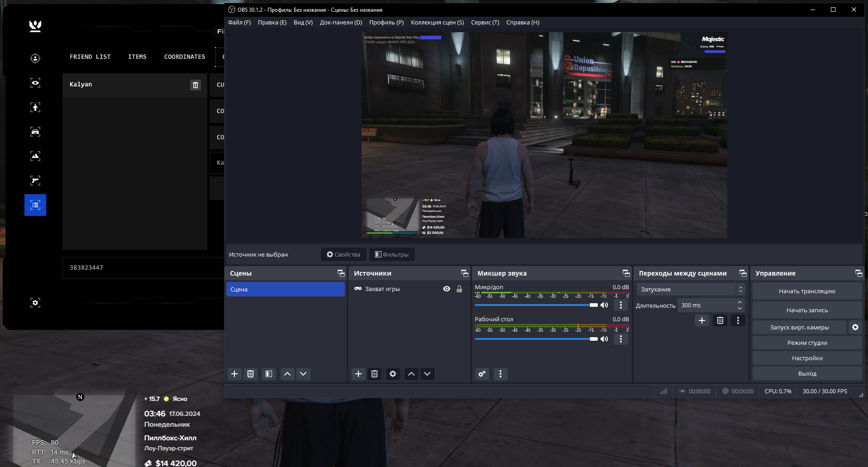868x467 pixels.
Task: Click the Начать запись button
Action: point(807,310)
